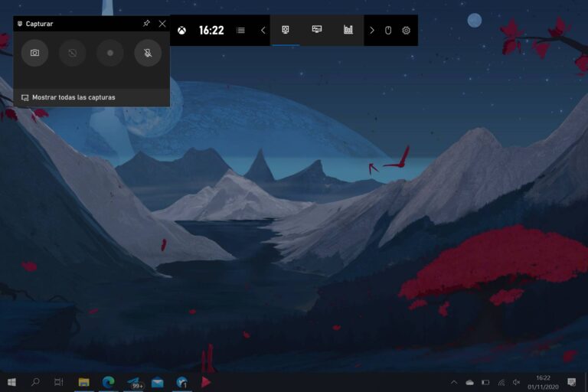Screen dimensions: 588x392
Task: Click the muted volume tray icon
Action: (516, 382)
